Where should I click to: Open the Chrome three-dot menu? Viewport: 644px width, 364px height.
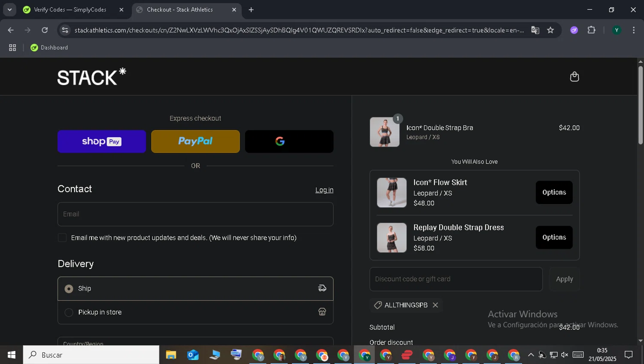[x=634, y=30]
